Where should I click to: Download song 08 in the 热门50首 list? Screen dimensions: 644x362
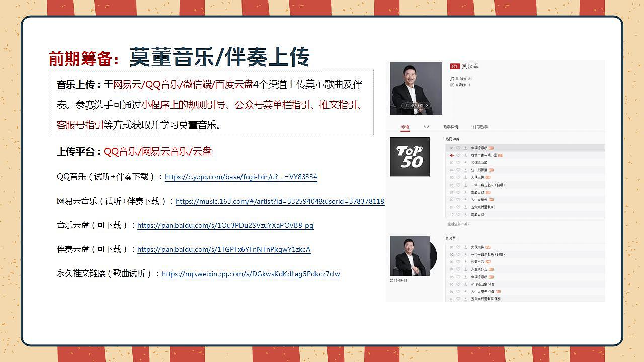465,200
